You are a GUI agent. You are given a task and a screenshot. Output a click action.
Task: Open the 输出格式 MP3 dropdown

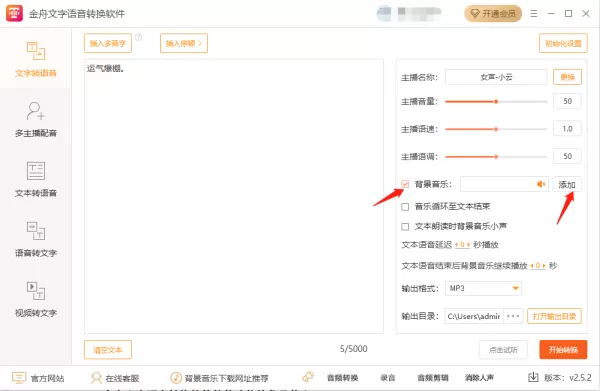point(483,288)
